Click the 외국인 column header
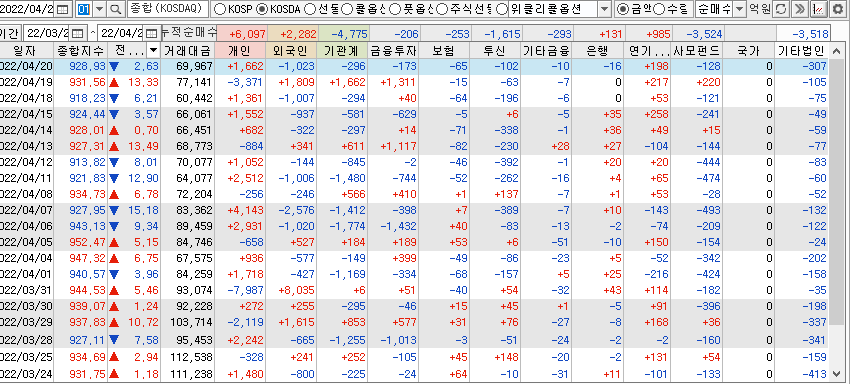The width and height of the screenshot is (850, 384). 291,52
